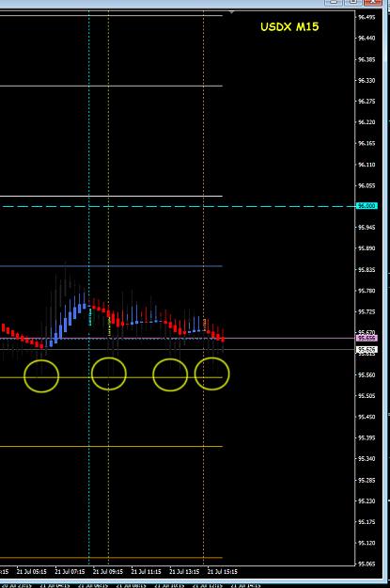Select the blue horizontal line near 95.845
Image resolution: width=390 pixels, height=588 pixels.
click(x=111, y=266)
